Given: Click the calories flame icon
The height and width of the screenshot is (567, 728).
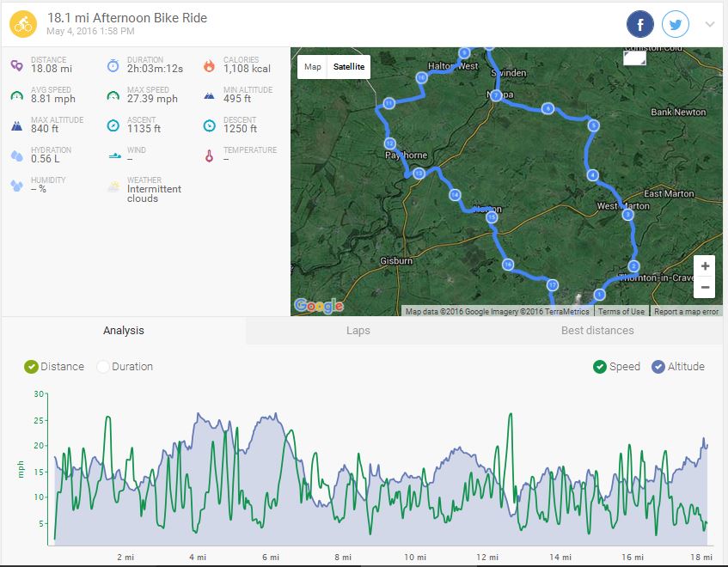Looking at the screenshot, I should (209, 65).
